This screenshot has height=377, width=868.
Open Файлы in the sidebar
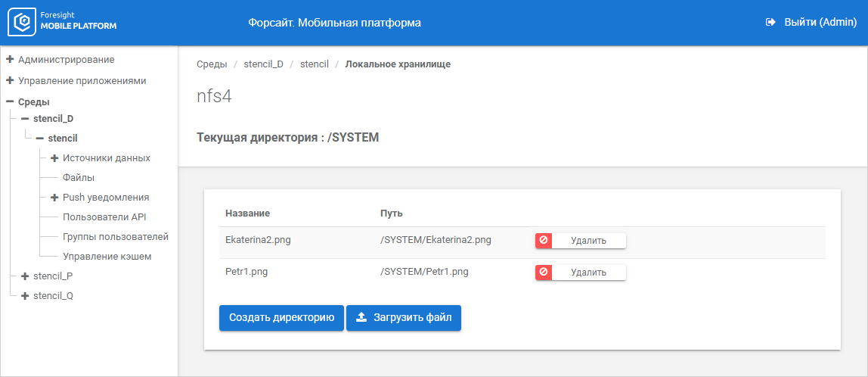click(79, 178)
